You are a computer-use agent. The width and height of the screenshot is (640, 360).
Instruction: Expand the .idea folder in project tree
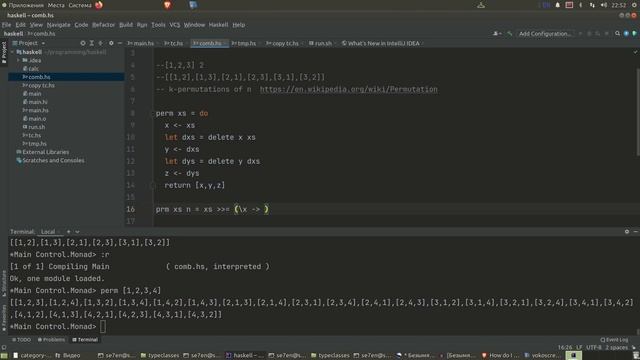(18, 60)
